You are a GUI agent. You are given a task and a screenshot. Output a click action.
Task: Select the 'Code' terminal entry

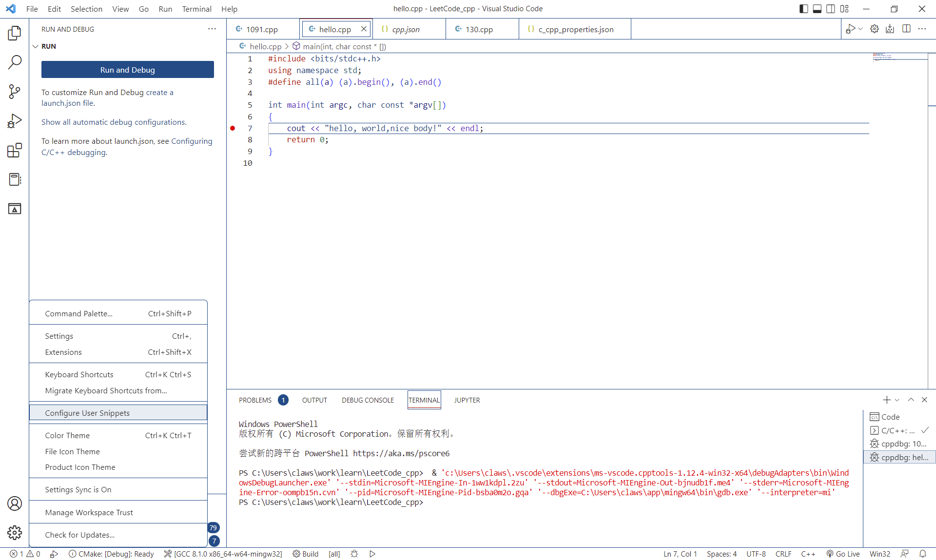(x=899, y=417)
